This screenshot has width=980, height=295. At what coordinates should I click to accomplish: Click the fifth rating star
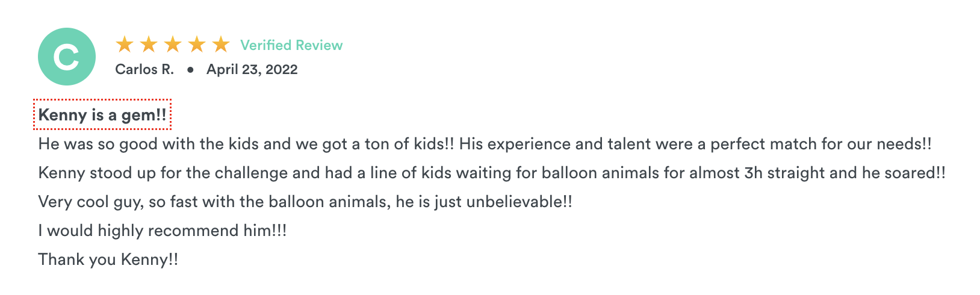pos(221,44)
